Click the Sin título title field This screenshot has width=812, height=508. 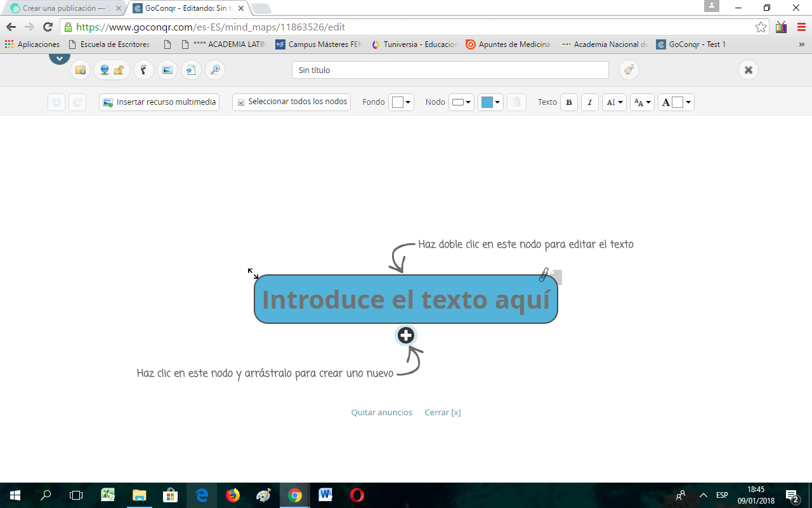tap(450, 70)
